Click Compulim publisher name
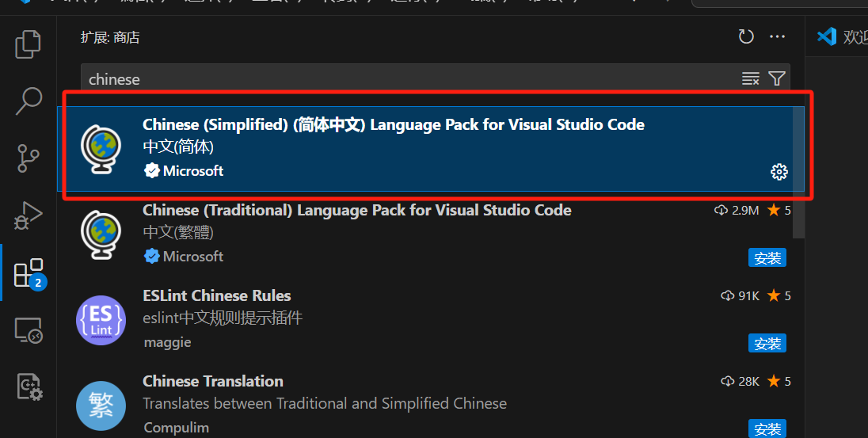This screenshot has height=438, width=868. click(x=177, y=428)
